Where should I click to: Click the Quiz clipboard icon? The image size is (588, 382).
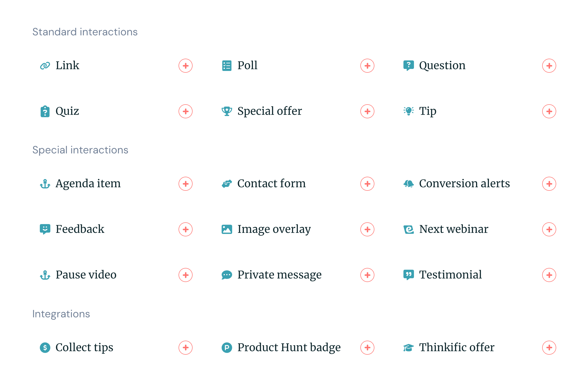pos(45,111)
